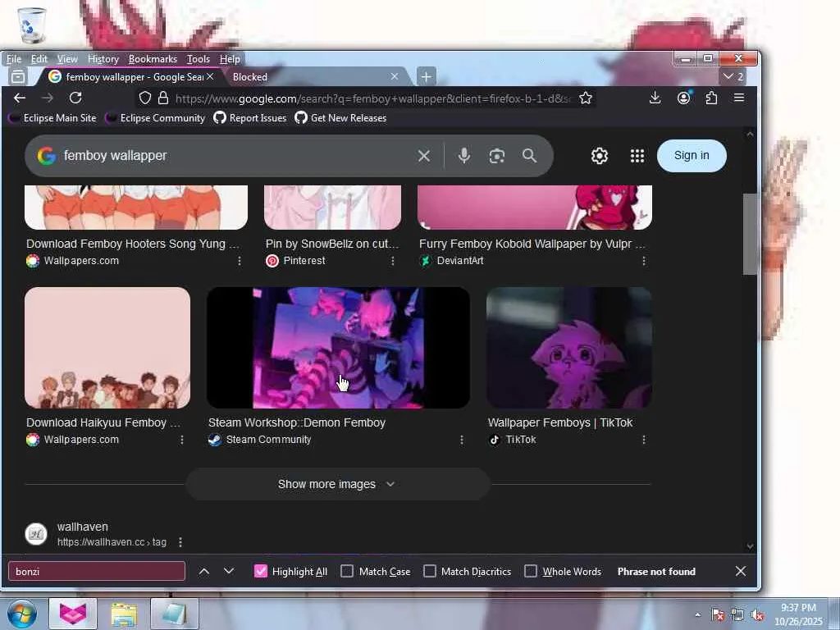The image size is (840, 630).
Task: Open a new tab with plus button
Action: pyautogui.click(x=426, y=76)
